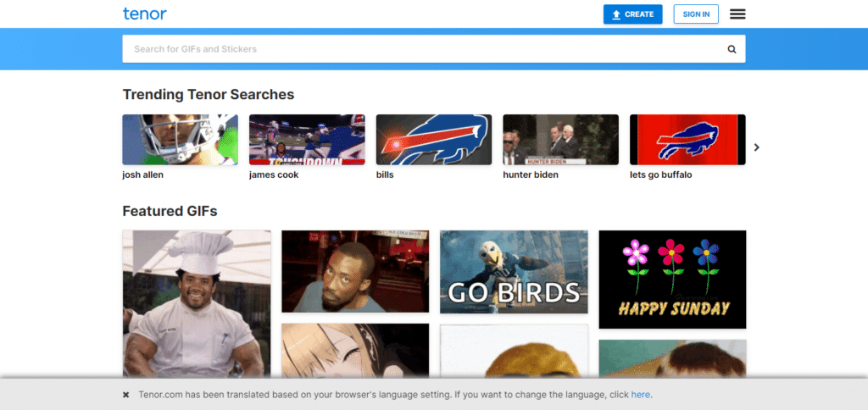This screenshot has width=868, height=410.
Task: Click the 'james cook' label text
Action: click(x=274, y=175)
